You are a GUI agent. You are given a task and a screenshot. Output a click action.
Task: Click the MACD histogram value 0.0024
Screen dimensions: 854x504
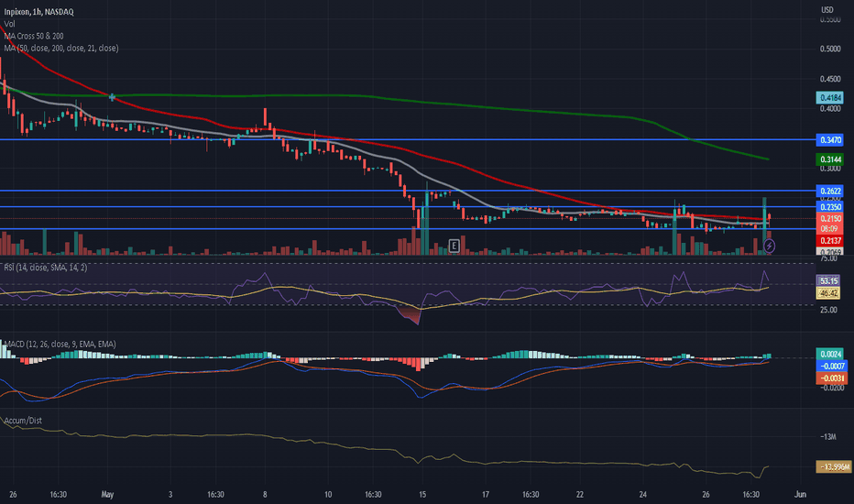pos(829,354)
